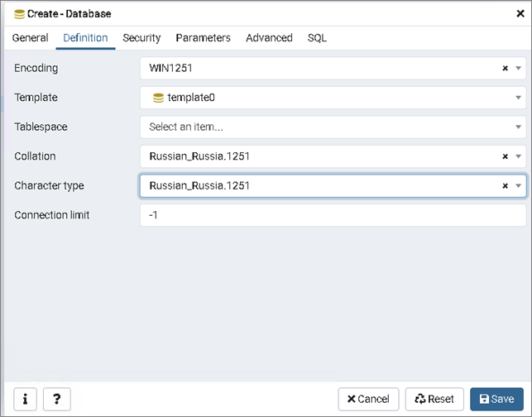
Task: Open the Security tab
Action: coord(141,38)
